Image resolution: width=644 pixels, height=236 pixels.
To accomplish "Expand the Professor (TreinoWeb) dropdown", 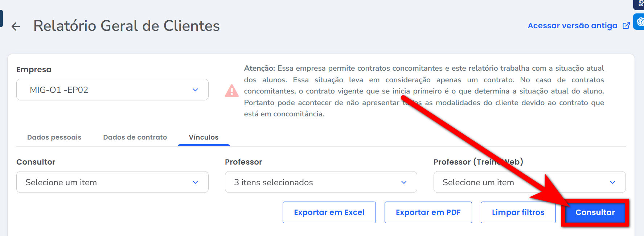I will pyautogui.click(x=529, y=182).
